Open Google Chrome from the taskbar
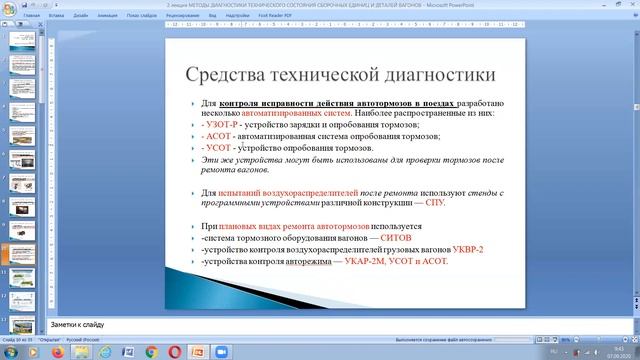Screen dimensions: 640x360 151,352
